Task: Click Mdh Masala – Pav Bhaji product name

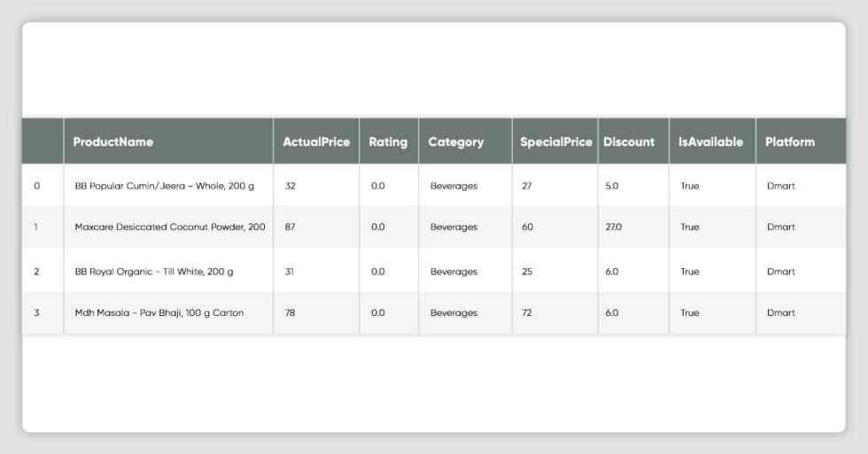Action: pyautogui.click(x=159, y=312)
